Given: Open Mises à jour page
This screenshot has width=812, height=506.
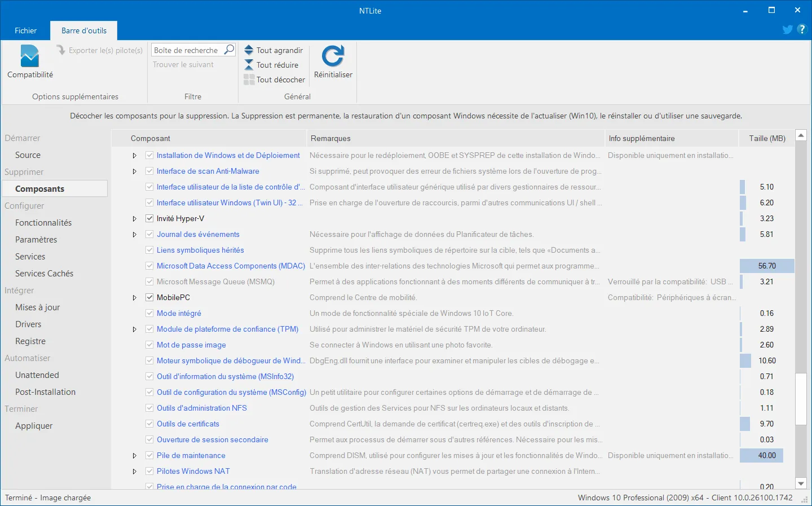Looking at the screenshot, I should [x=37, y=307].
